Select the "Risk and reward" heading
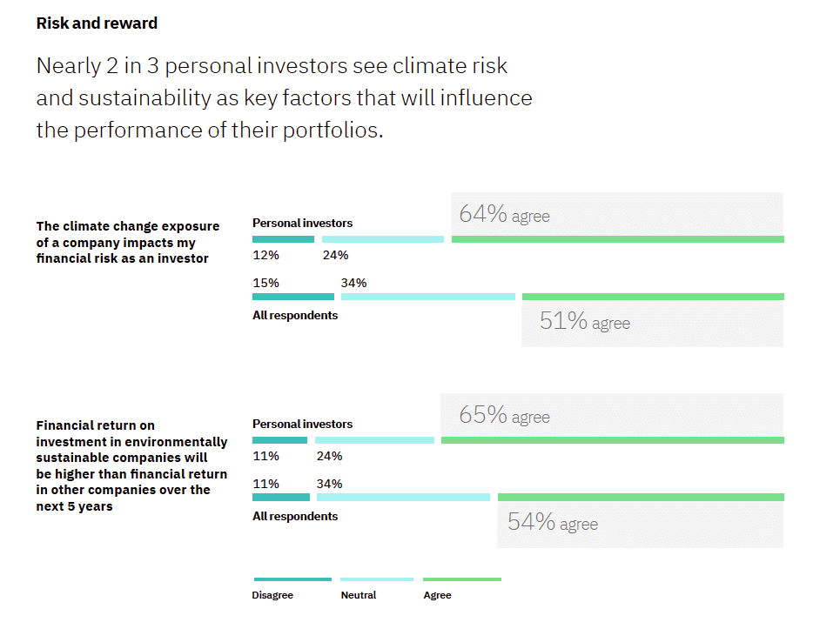This screenshot has width=840, height=629. (97, 23)
